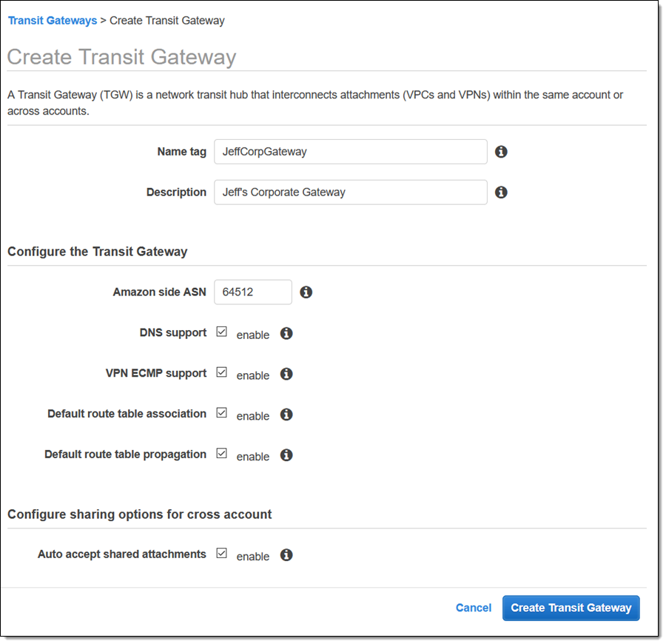Toggle Default route table association checkbox

pos(221,413)
